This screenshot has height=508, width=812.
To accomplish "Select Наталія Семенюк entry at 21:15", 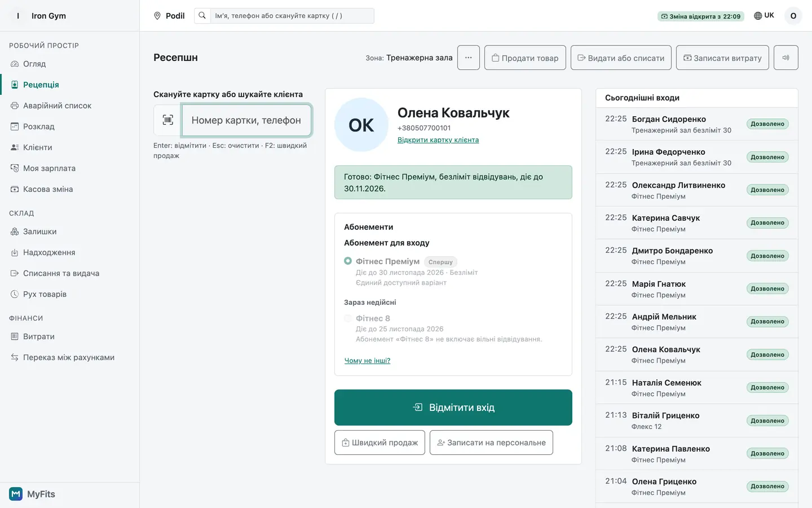I will 697,388.
